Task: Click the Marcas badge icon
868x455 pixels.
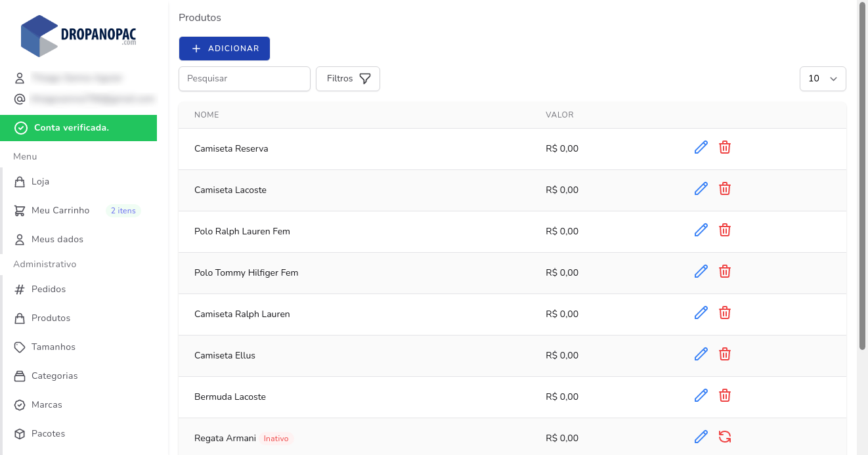Action: coord(20,405)
